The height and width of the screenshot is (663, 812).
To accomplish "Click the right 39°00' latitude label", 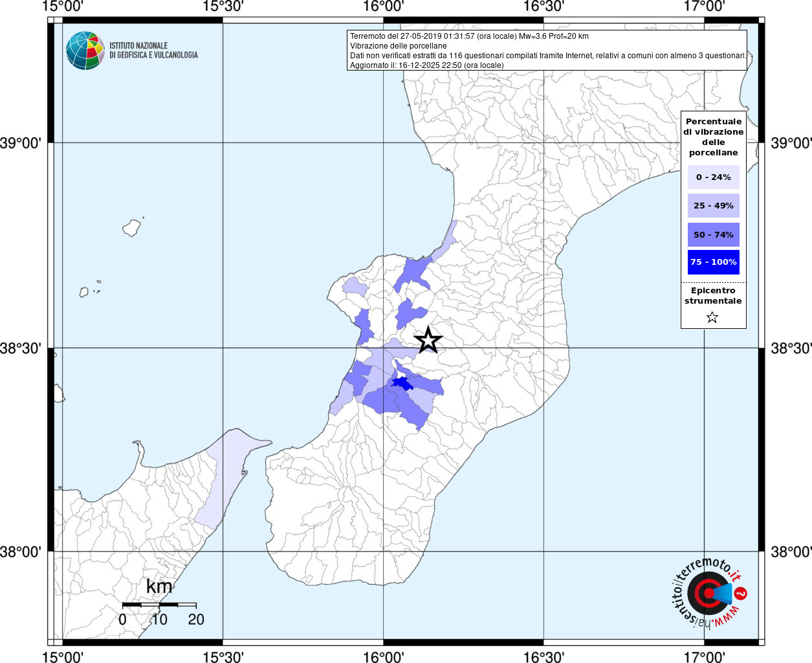I will (x=791, y=143).
